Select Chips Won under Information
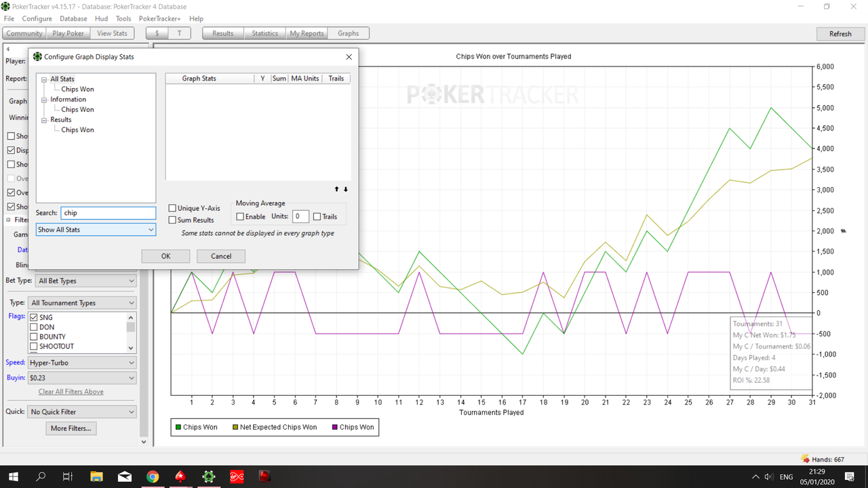The height and width of the screenshot is (488, 868). pos(77,110)
